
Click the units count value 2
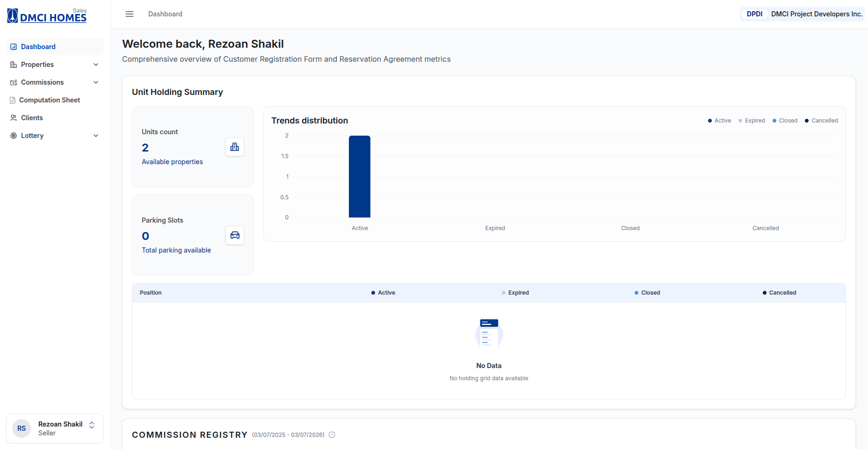tap(145, 148)
